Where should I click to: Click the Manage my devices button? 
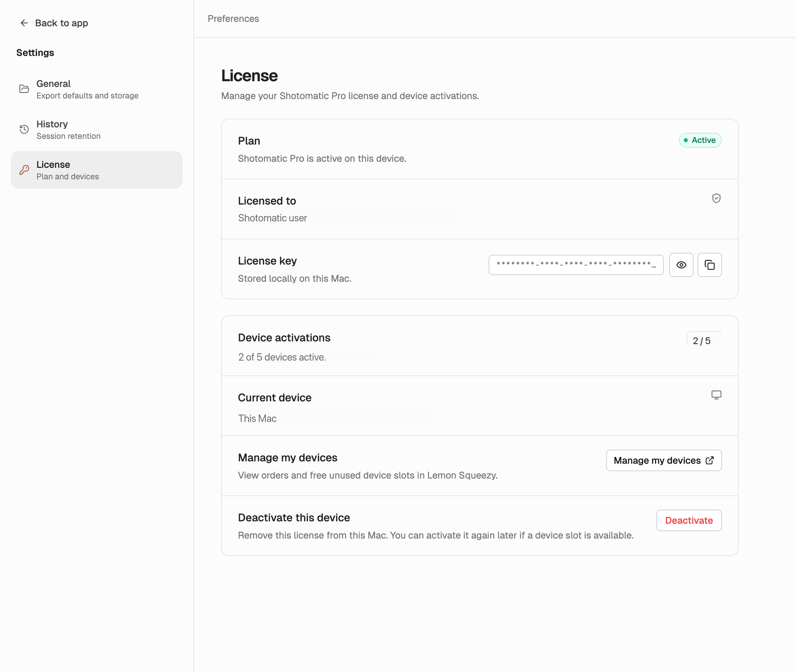point(664,460)
